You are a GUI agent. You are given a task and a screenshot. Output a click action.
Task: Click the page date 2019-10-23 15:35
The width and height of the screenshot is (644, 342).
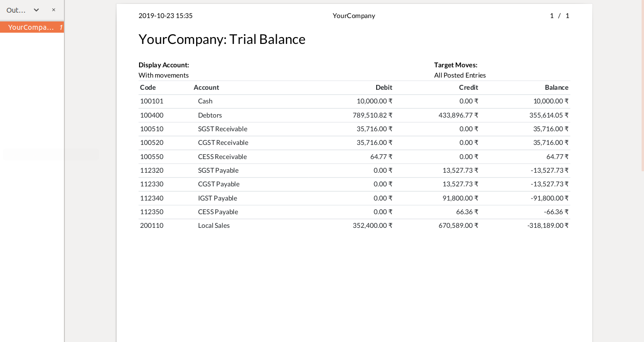(165, 16)
